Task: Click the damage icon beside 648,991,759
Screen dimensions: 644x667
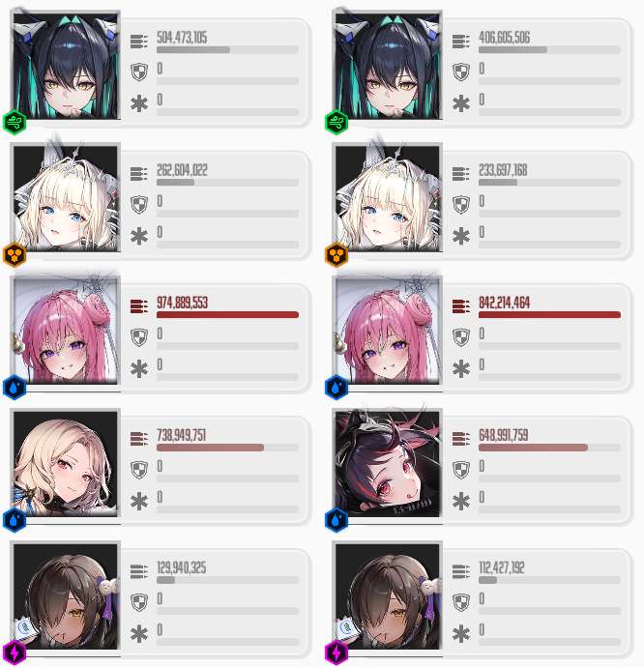Action: click(461, 439)
